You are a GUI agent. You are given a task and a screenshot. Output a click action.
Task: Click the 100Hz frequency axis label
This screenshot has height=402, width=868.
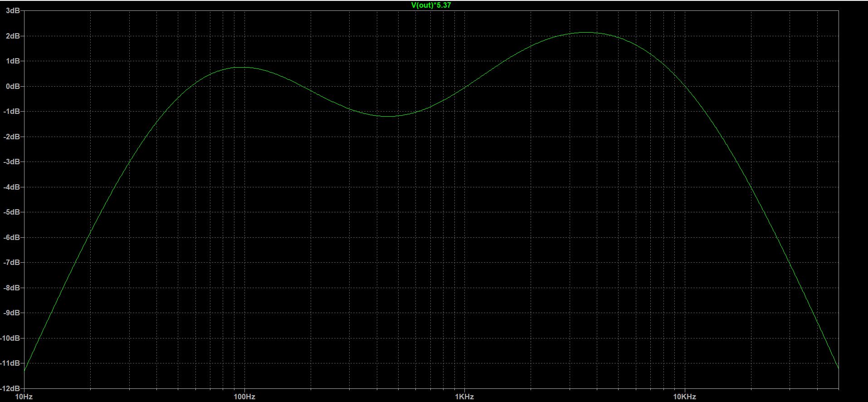(x=244, y=397)
